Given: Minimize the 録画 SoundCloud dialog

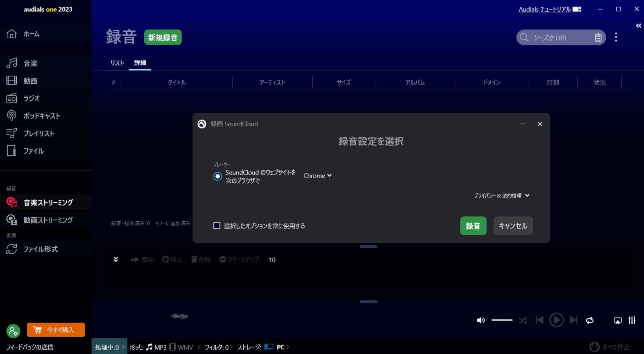Looking at the screenshot, I should (x=523, y=124).
